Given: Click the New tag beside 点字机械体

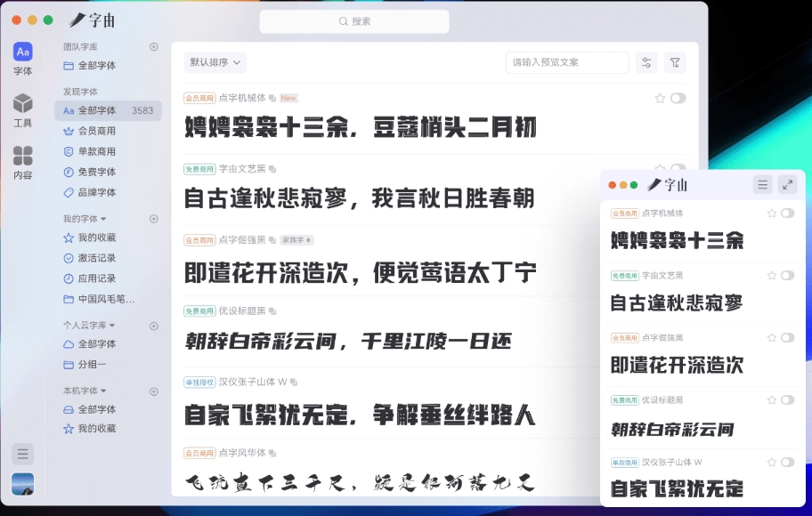Looking at the screenshot, I should pyautogui.click(x=288, y=98).
